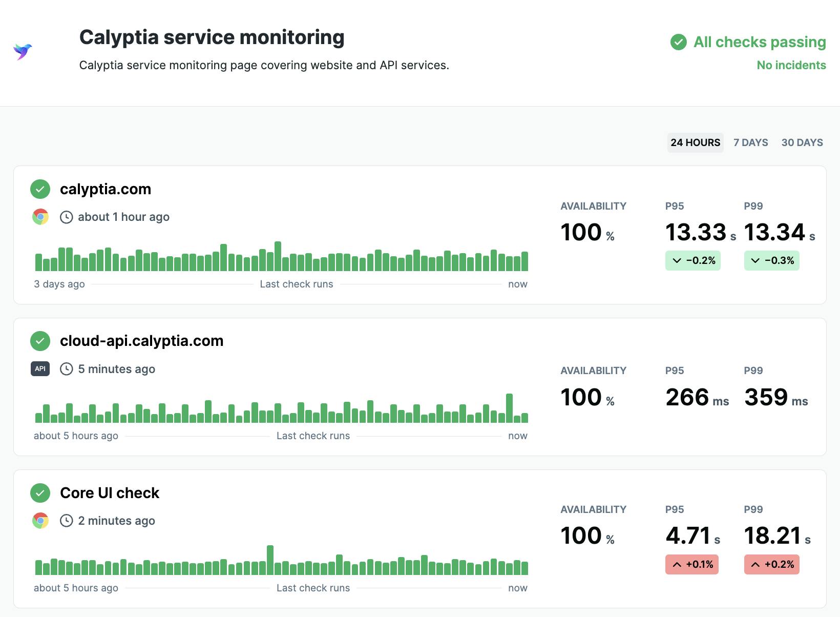Click the green status check next to calyptia.com
The image size is (840, 617).
pyautogui.click(x=40, y=189)
